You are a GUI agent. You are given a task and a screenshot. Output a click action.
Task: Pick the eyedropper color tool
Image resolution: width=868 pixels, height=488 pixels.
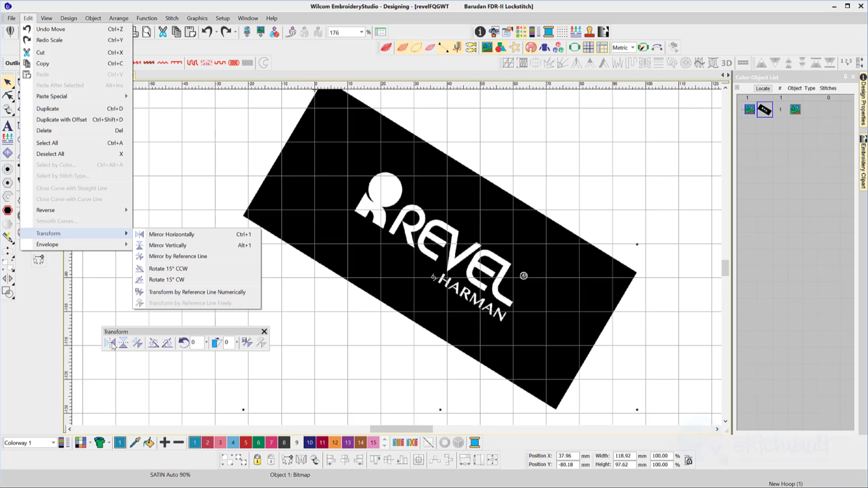135,443
